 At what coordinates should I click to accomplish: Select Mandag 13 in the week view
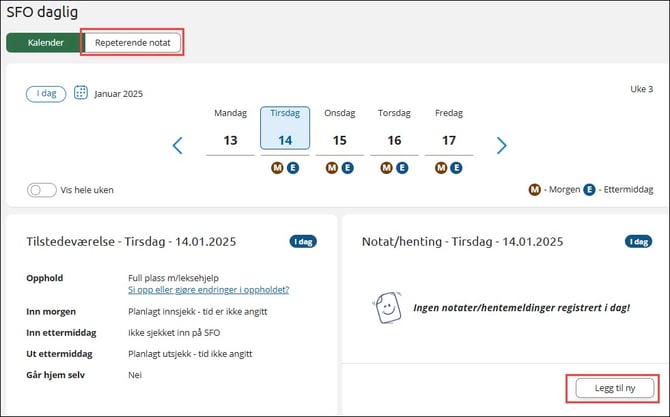tap(230, 131)
